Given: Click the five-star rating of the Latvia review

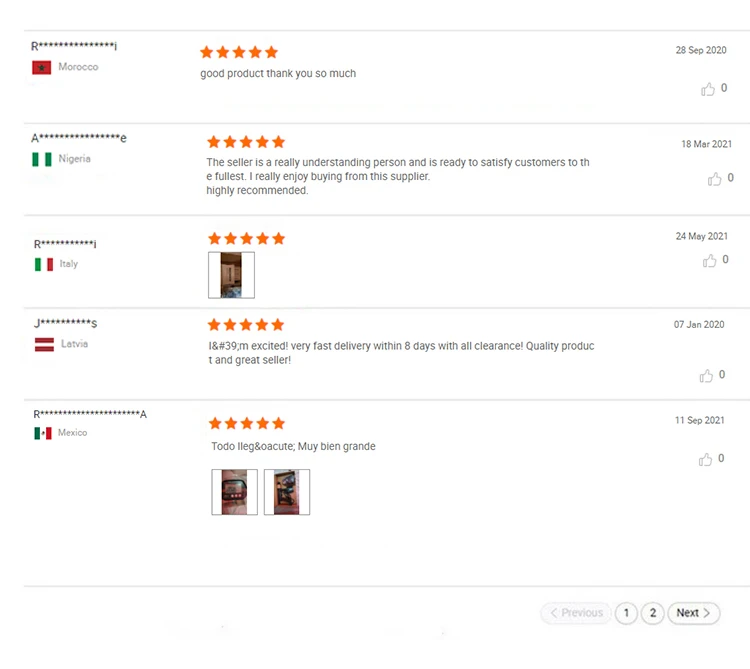Looking at the screenshot, I should (246, 325).
